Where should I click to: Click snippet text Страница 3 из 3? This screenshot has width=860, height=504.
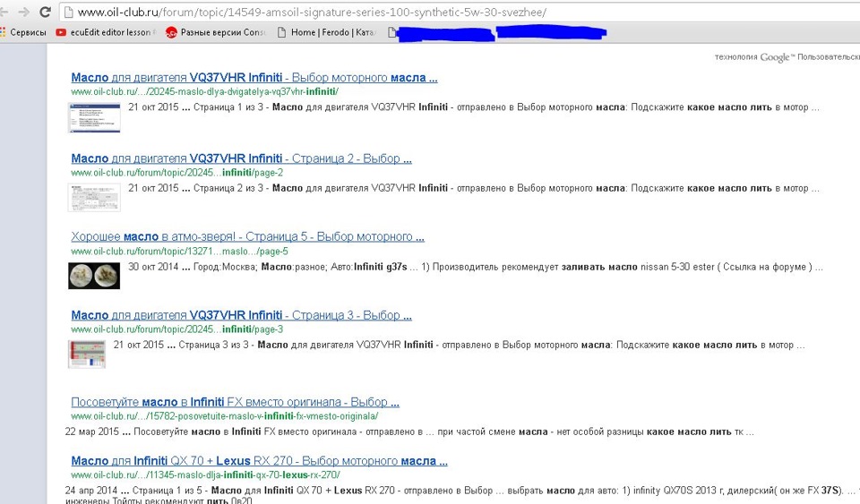(x=459, y=346)
